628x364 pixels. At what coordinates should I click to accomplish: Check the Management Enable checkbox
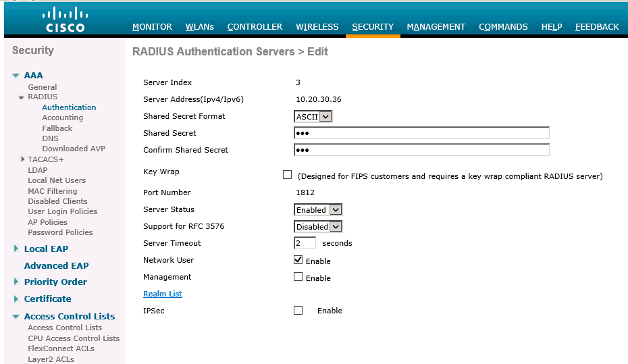[298, 277]
